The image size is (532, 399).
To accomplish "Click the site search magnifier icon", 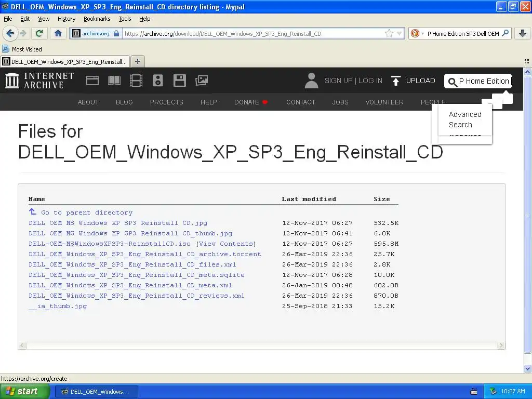I will pyautogui.click(x=453, y=82).
